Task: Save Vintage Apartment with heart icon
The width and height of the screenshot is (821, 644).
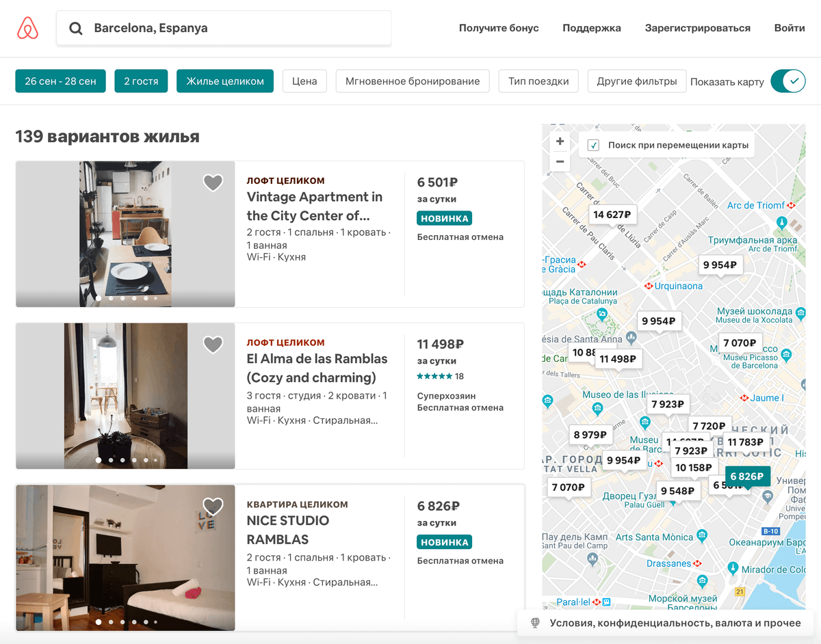Action: point(213,183)
